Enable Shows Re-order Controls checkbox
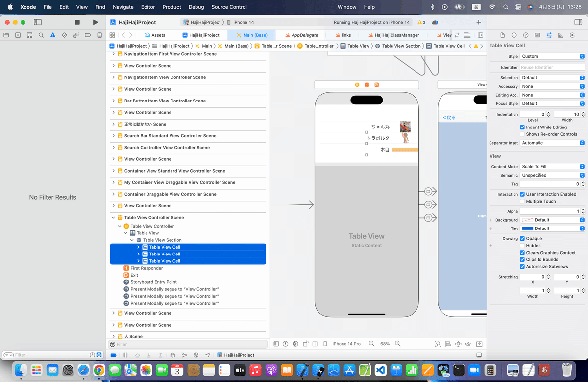Screen dimensions: 588x382 tap(522, 134)
